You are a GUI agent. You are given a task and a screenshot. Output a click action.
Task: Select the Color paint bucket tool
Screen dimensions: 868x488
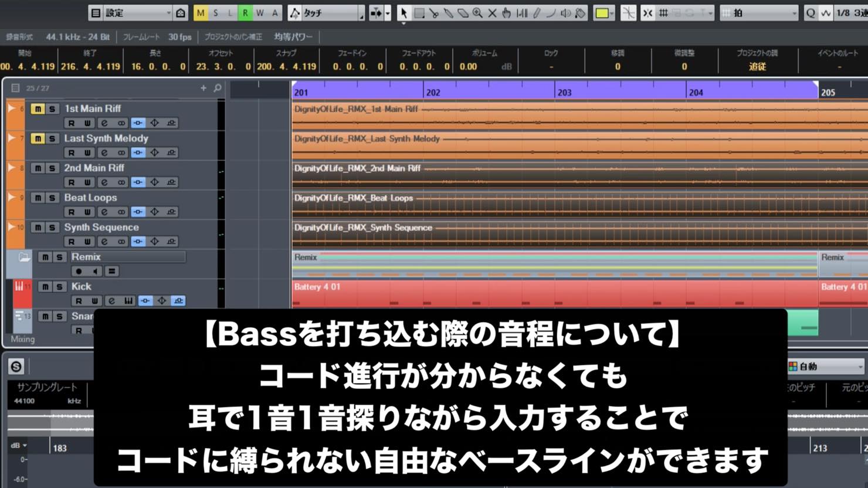[x=580, y=13]
